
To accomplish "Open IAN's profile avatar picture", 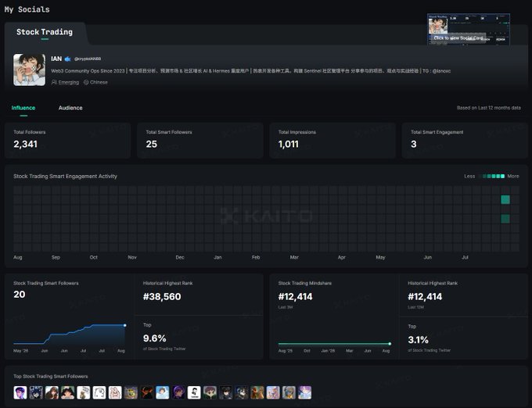I will pyautogui.click(x=29, y=70).
